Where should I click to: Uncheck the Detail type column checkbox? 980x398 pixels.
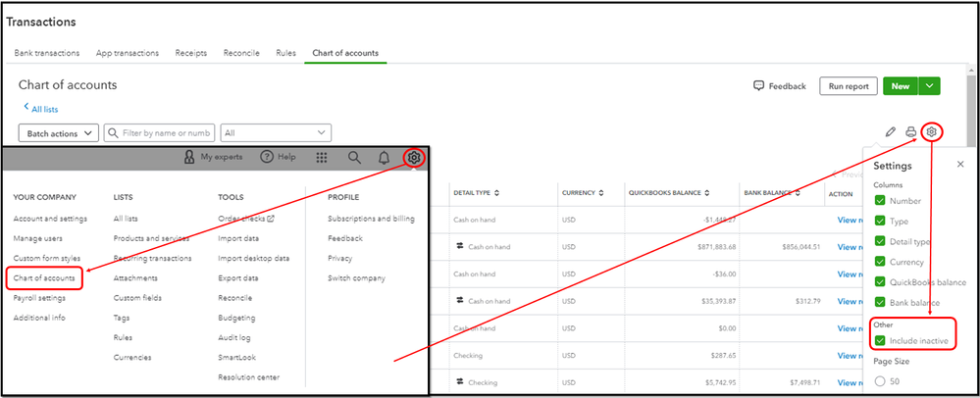tap(880, 241)
